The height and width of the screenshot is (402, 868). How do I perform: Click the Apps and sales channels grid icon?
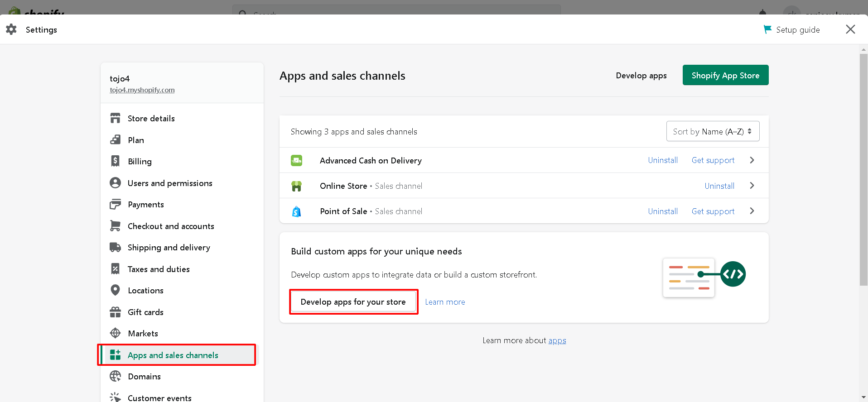tap(116, 355)
